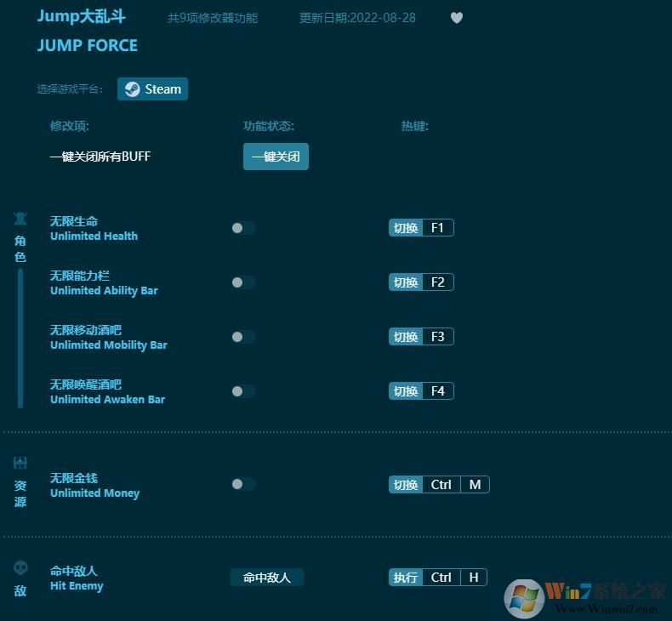Select the Hit Enemy label
The image size is (672, 621).
[x=77, y=586]
